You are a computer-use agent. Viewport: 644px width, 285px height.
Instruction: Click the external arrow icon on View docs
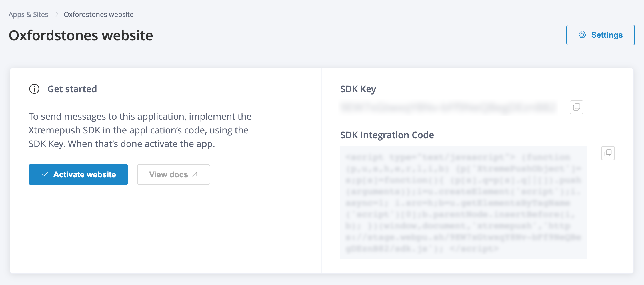click(195, 174)
